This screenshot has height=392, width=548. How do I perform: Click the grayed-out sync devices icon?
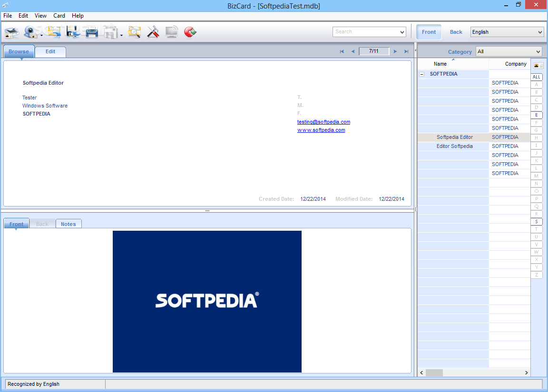pyautogui.click(x=111, y=32)
